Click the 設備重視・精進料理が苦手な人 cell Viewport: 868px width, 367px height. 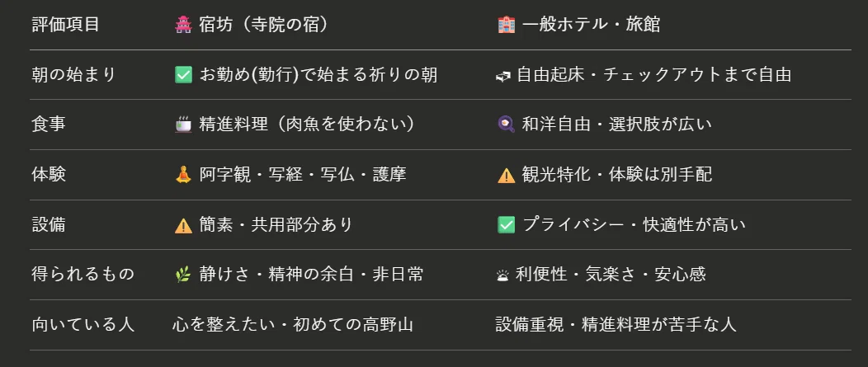[616, 324]
